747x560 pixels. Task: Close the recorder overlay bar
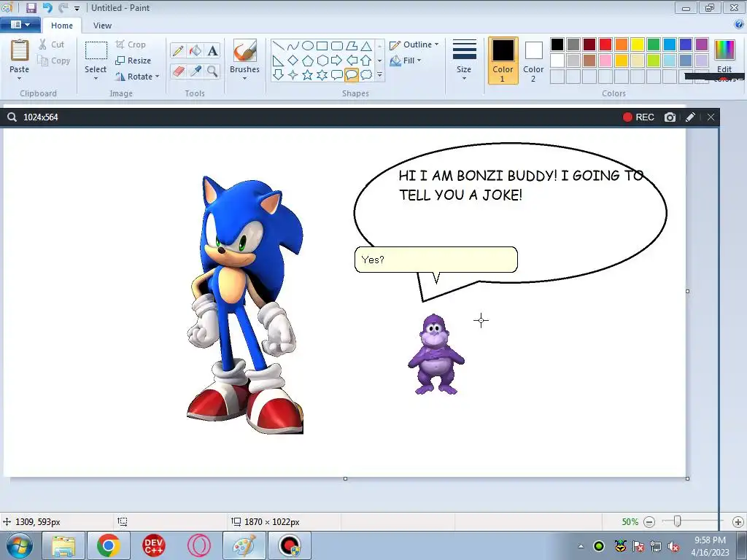pyautogui.click(x=711, y=117)
